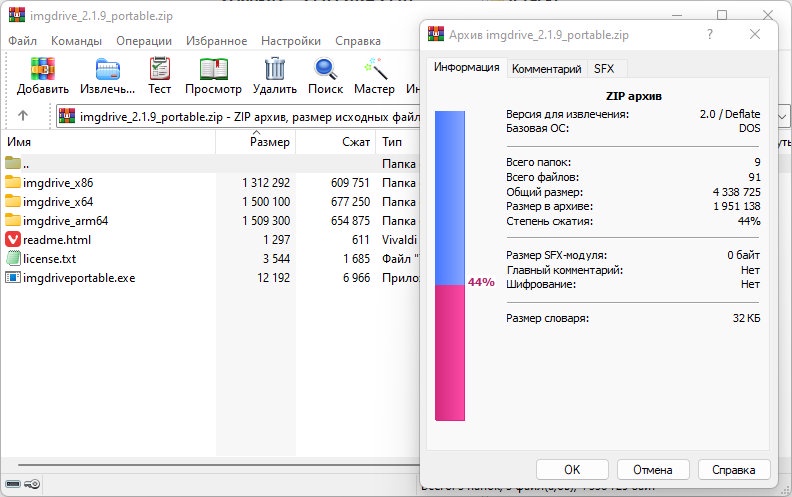Click the key icon in status bar
The image size is (792, 497).
[x=32, y=484]
